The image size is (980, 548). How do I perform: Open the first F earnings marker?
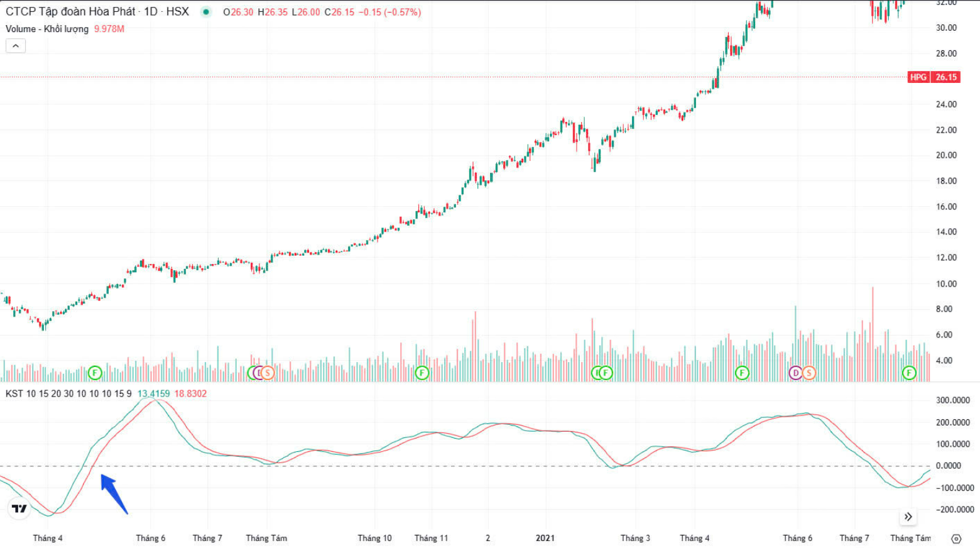tap(95, 373)
